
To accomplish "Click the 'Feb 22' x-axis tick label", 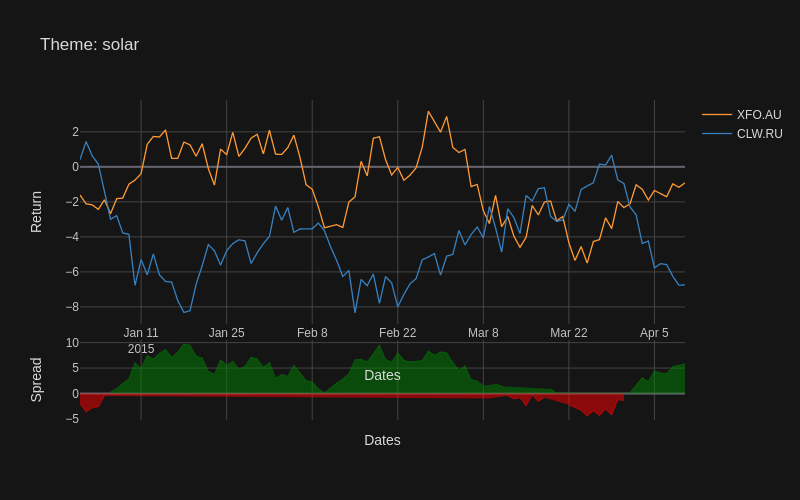I will (x=397, y=333).
